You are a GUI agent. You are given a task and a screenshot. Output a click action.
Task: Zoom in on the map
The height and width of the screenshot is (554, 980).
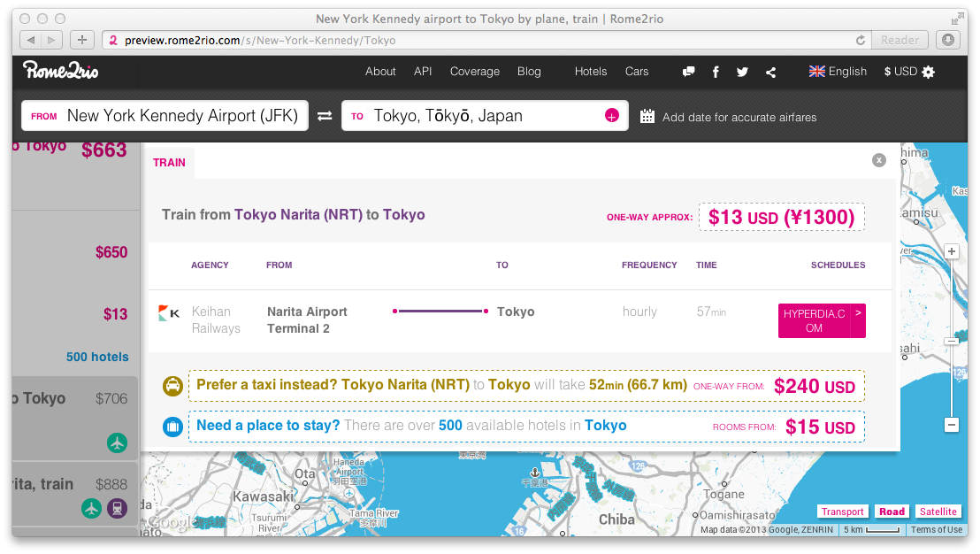tap(951, 251)
